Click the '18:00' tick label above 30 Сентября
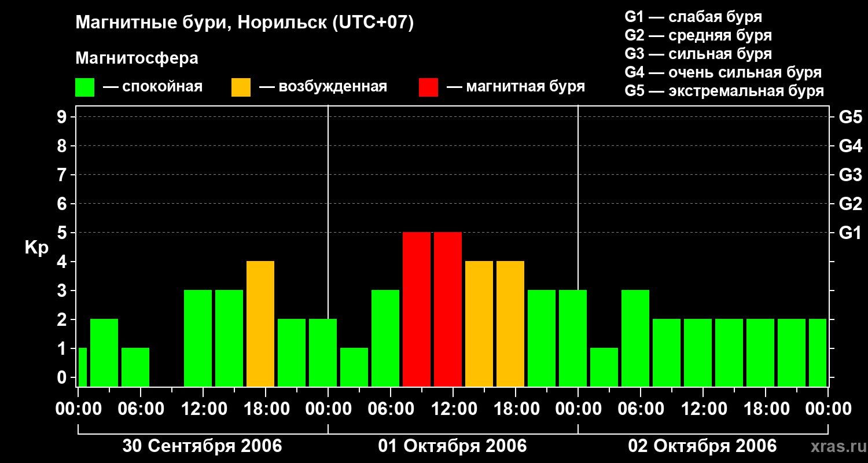 pos(266,409)
